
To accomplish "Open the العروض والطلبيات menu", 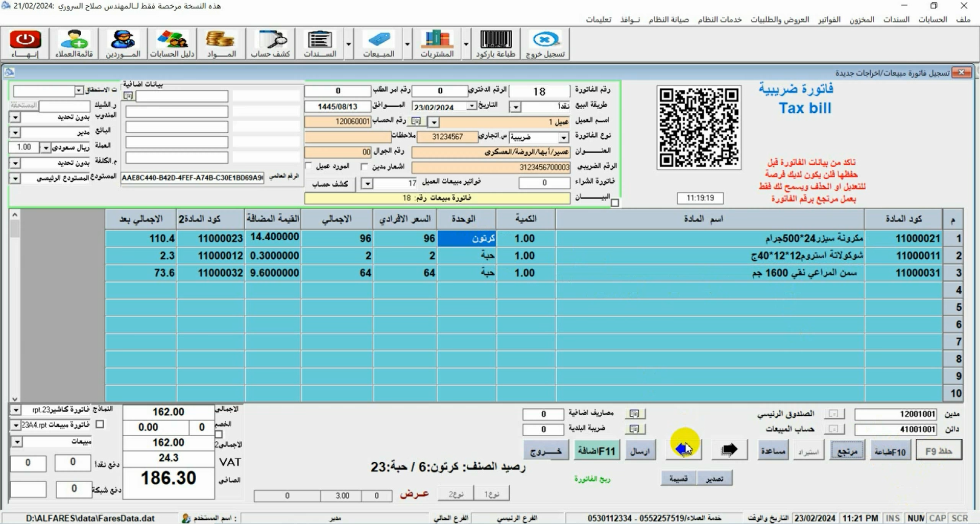I will (x=780, y=19).
